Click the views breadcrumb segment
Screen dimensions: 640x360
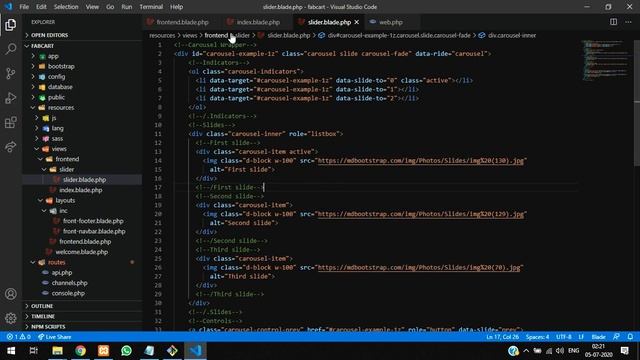[189, 36]
